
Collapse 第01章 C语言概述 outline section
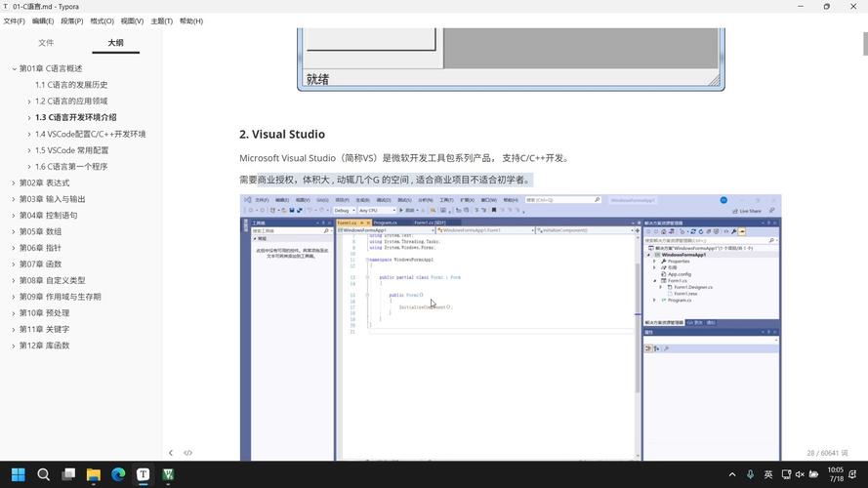click(14, 68)
